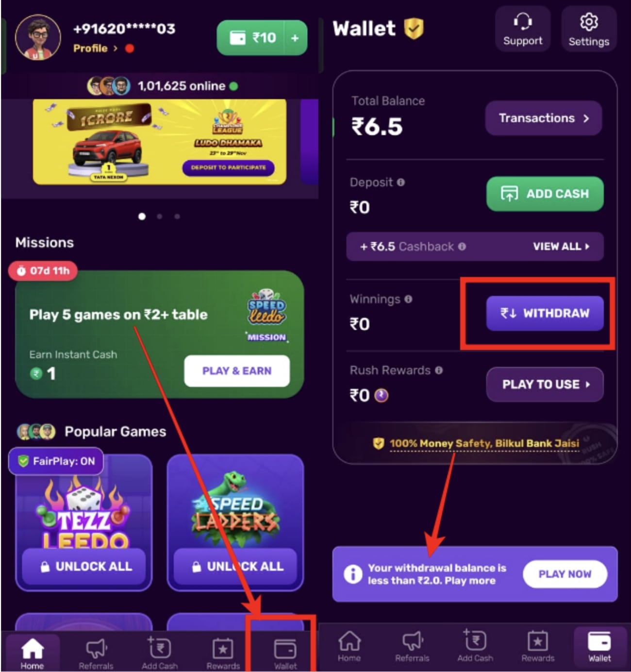Click the Deposit info icon
This screenshot has height=672, width=631.
[x=401, y=183]
